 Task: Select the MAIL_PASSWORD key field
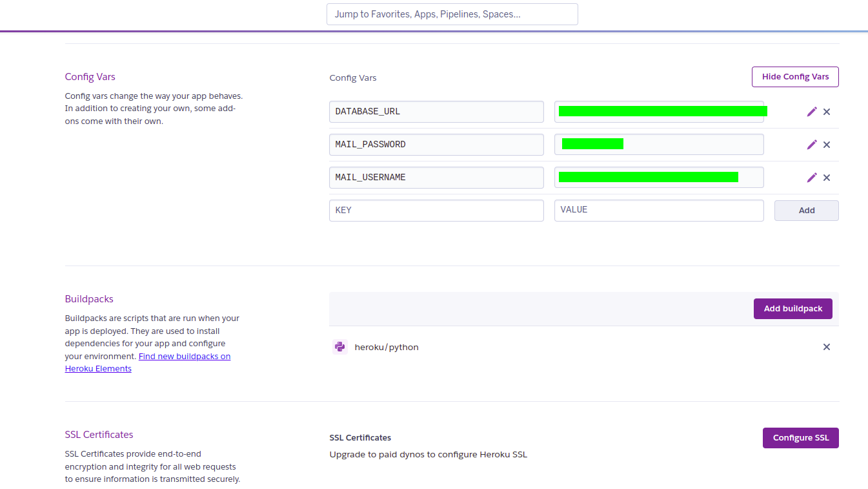436,145
